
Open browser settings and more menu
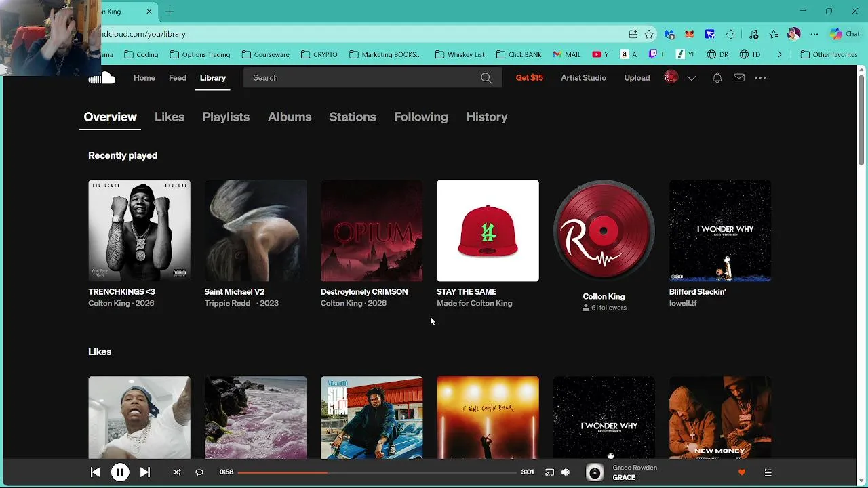pyautogui.click(x=814, y=34)
